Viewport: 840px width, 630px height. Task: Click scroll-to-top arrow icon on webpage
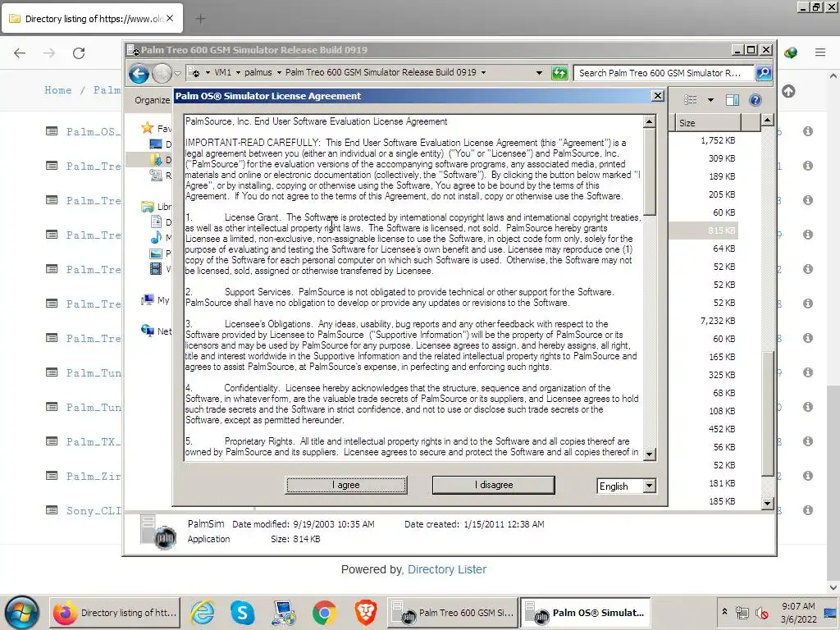(788, 91)
